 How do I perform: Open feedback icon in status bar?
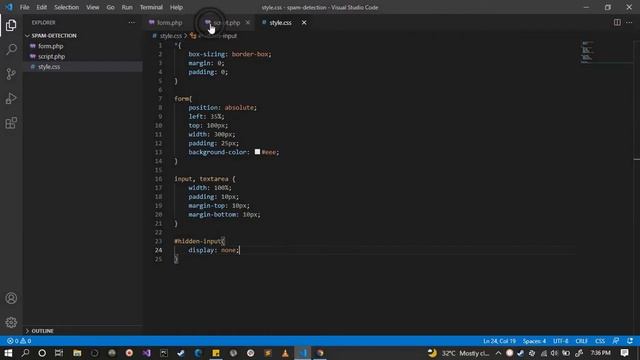[616, 341]
